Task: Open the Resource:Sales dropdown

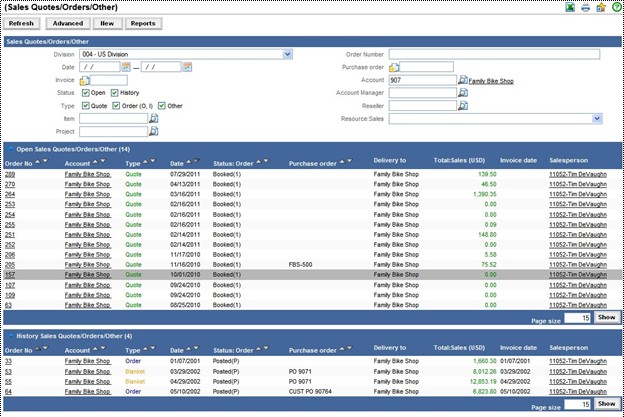Action: pos(597,118)
